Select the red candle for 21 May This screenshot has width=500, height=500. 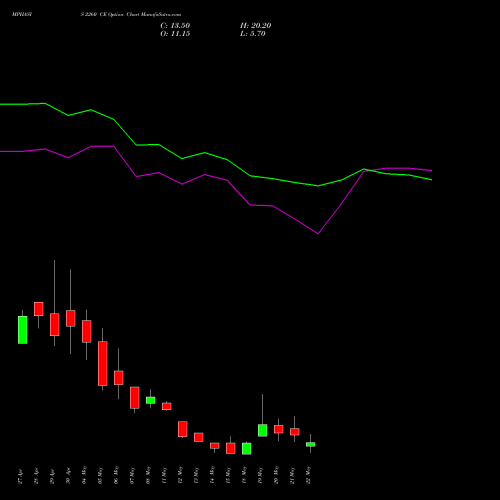[295, 432]
